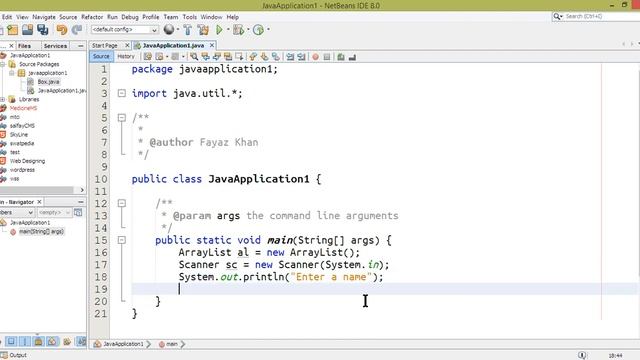Minimize the Navigator panel

(81, 202)
